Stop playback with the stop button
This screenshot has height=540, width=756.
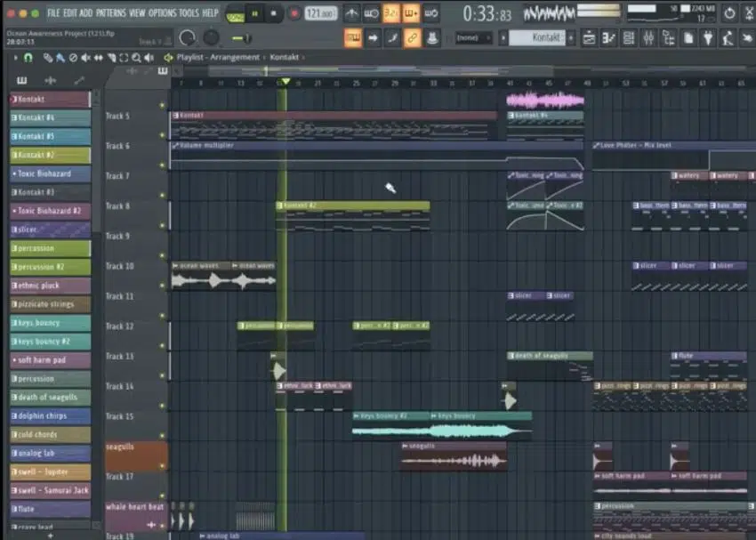tap(273, 14)
